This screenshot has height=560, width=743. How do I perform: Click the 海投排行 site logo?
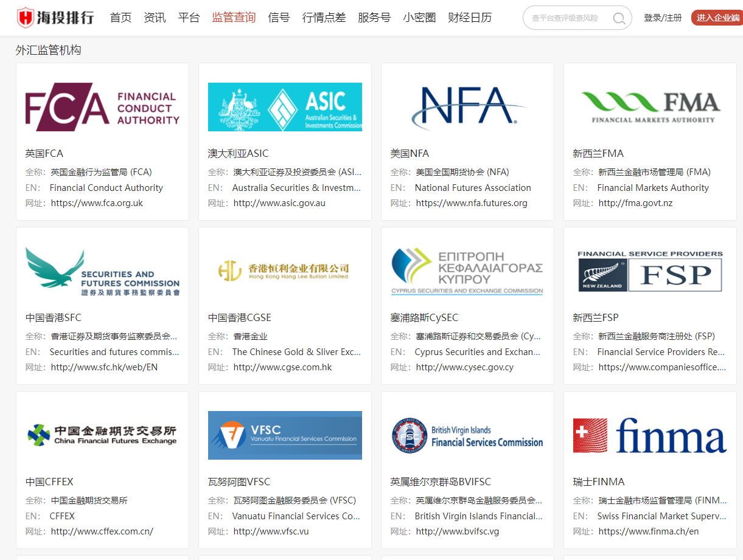[x=55, y=17]
